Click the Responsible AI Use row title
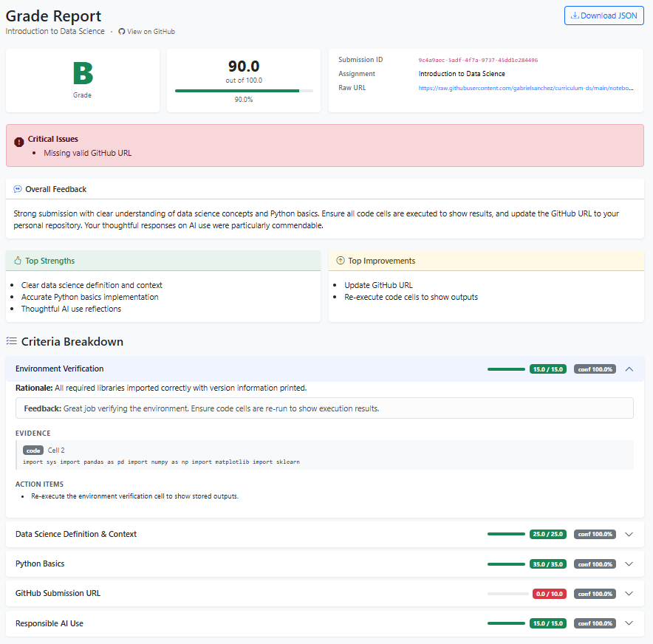Image resolution: width=653 pixels, height=644 pixels. click(49, 623)
